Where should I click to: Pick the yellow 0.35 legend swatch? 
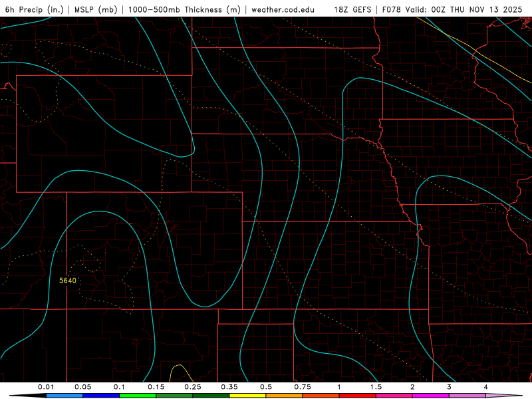point(247,396)
